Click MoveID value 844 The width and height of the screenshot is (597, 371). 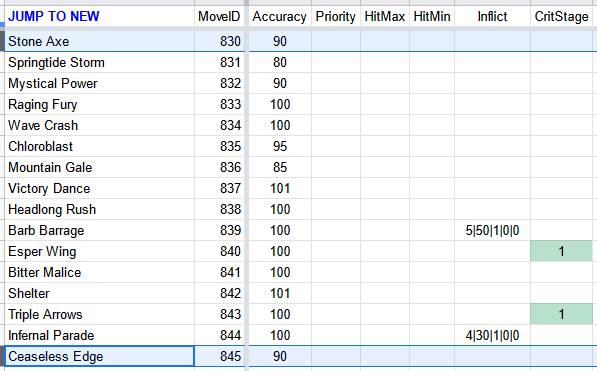point(230,335)
